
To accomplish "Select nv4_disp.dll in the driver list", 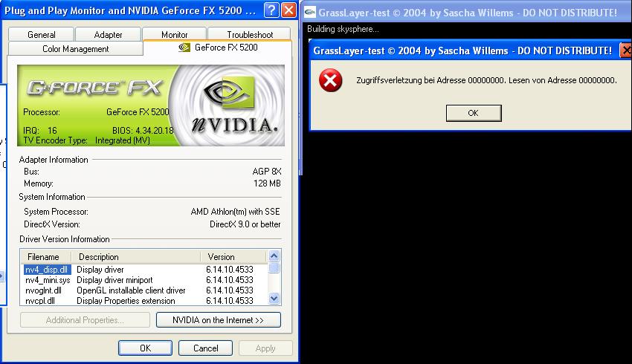I will [47, 270].
